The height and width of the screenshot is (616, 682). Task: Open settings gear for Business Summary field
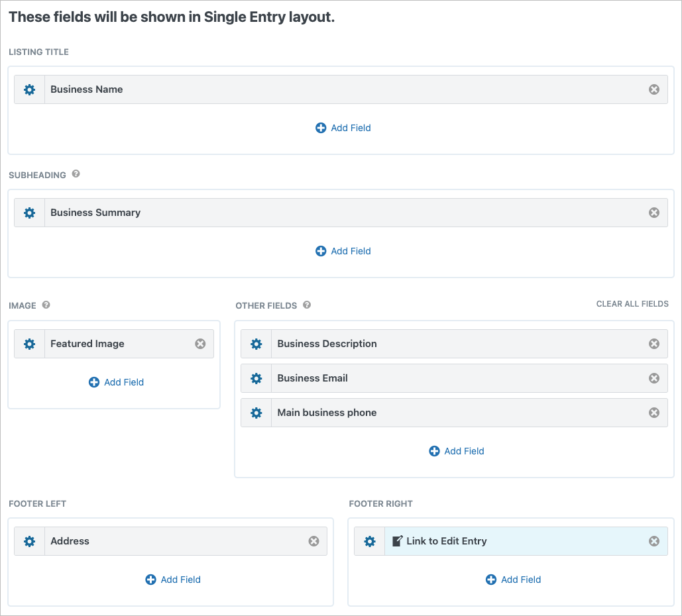[29, 213]
